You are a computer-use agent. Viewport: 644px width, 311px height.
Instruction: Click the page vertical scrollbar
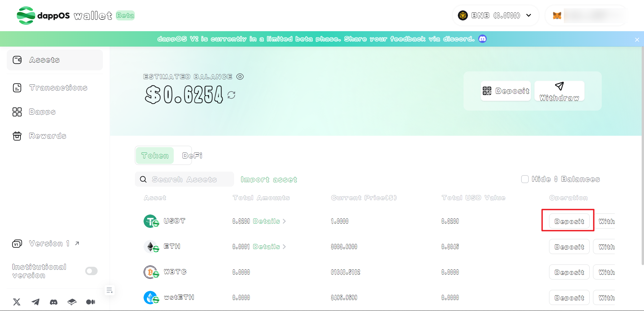pyautogui.click(x=642, y=156)
